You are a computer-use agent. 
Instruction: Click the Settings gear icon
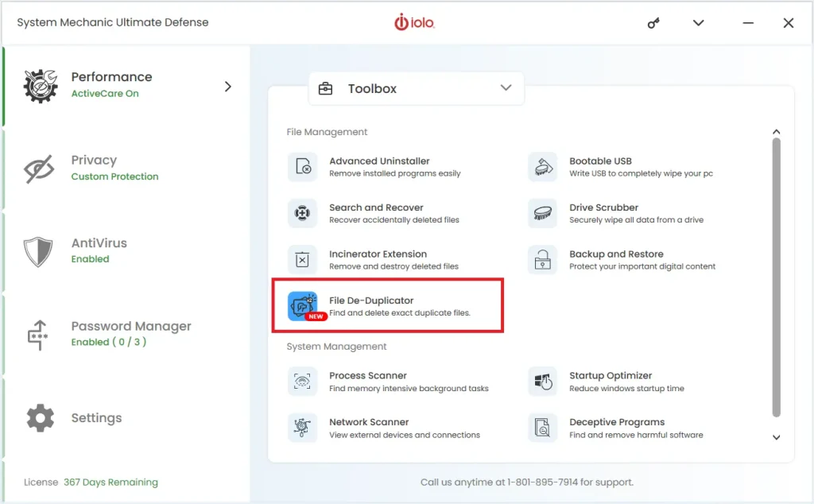(40, 418)
